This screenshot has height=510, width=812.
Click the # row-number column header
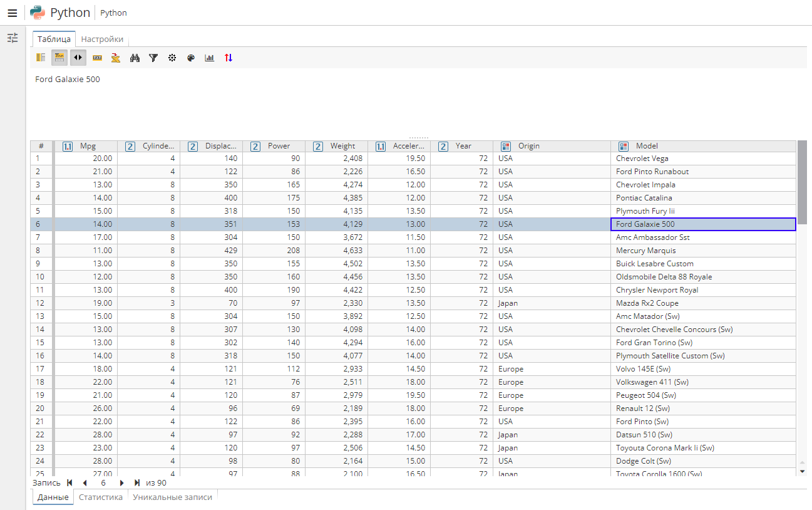point(41,146)
